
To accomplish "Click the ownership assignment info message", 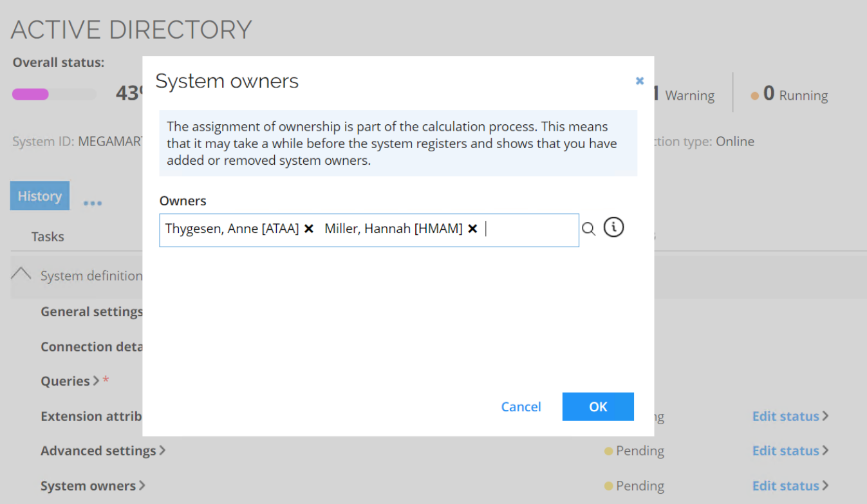I will [x=398, y=144].
